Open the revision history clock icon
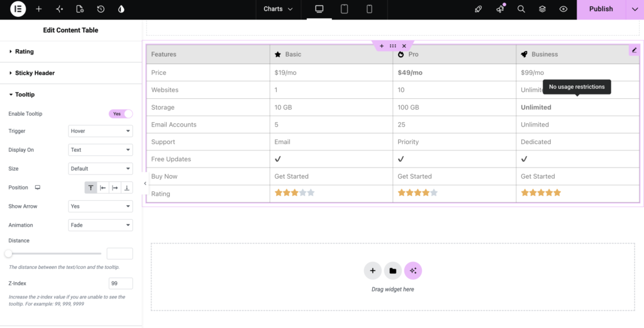This screenshot has width=644, height=328. 101,9
